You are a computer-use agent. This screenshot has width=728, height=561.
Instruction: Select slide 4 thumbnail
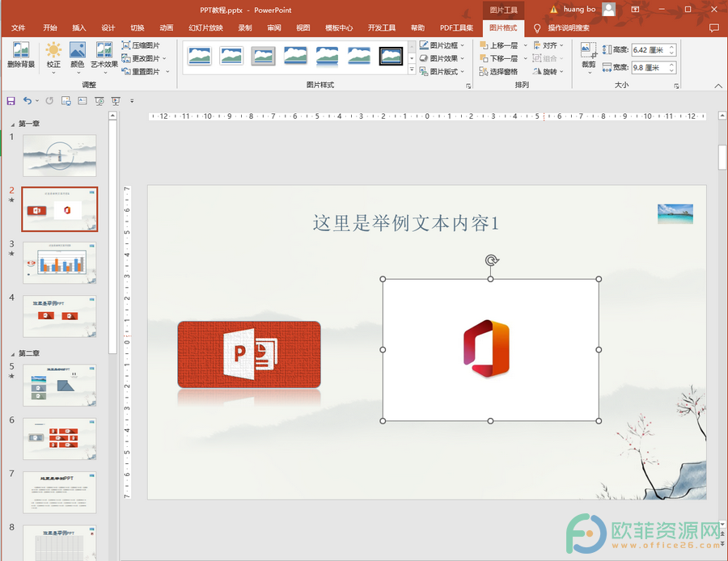click(60, 316)
